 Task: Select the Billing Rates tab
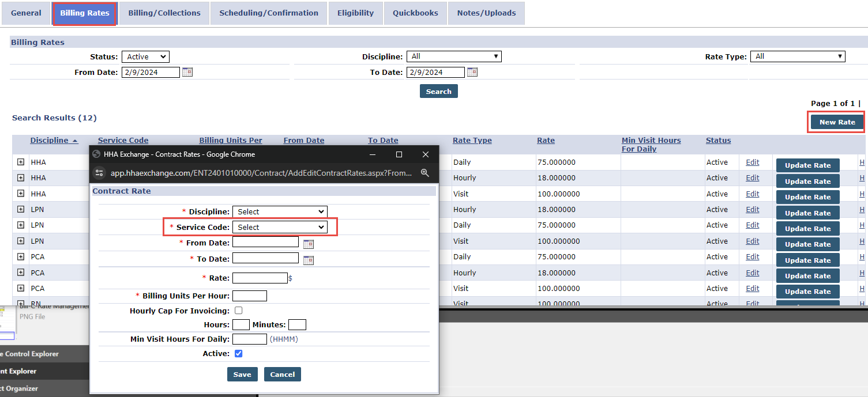[85, 13]
